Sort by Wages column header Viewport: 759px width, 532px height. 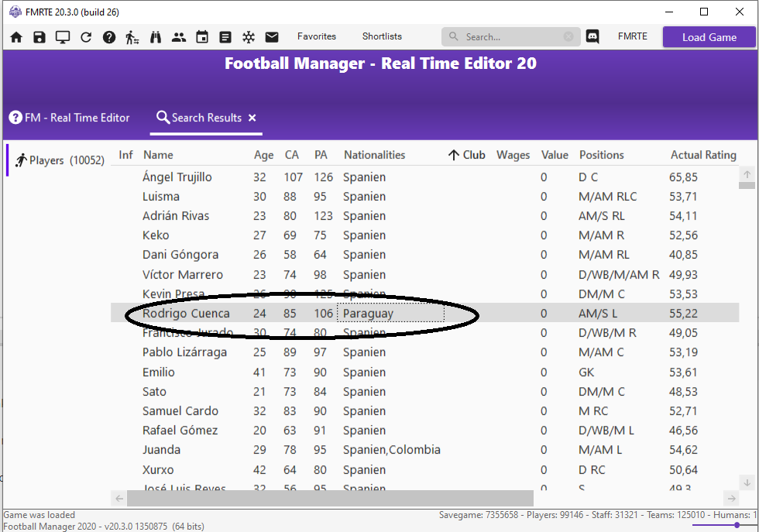point(513,155)
